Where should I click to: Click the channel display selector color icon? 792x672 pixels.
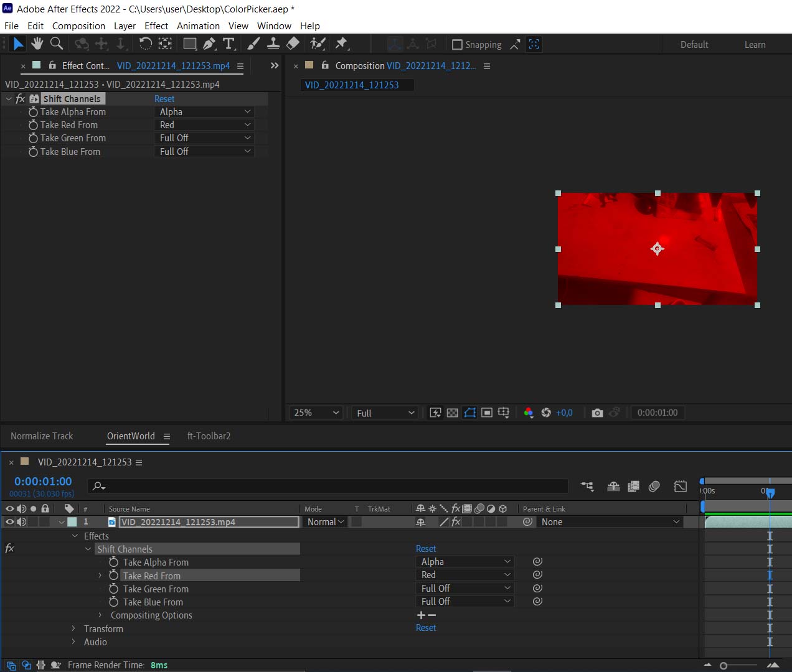pos(528,413)
